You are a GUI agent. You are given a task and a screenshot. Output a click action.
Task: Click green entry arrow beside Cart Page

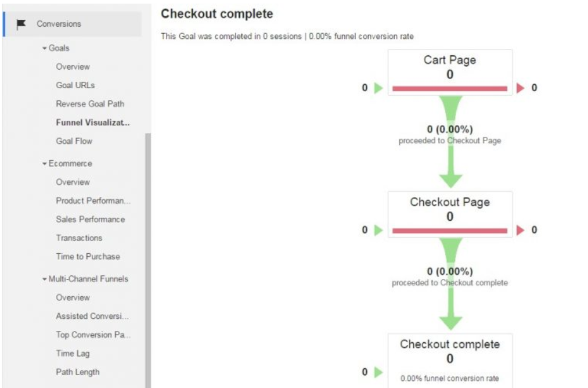pos(378,88)
